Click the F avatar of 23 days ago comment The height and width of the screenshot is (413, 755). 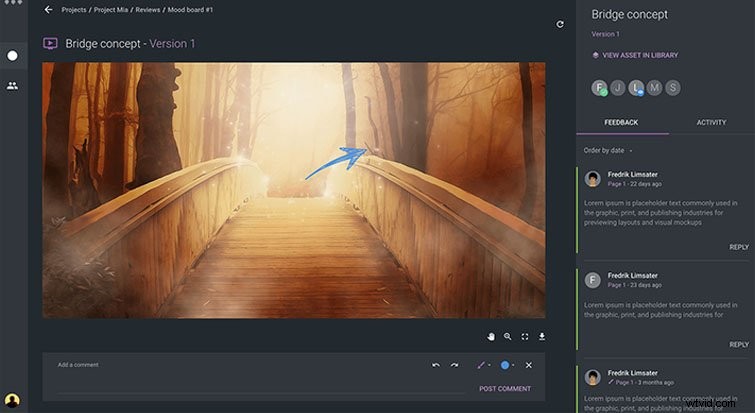(x=593, y=280)
